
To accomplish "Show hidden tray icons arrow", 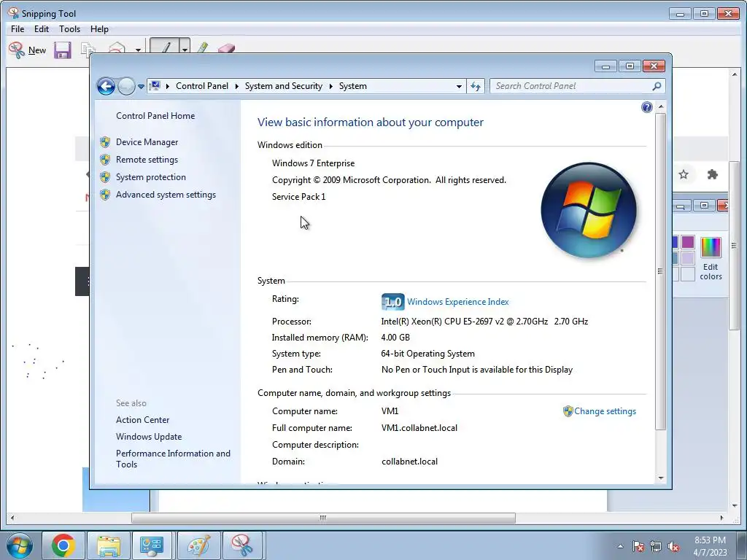I will [620, 546].
